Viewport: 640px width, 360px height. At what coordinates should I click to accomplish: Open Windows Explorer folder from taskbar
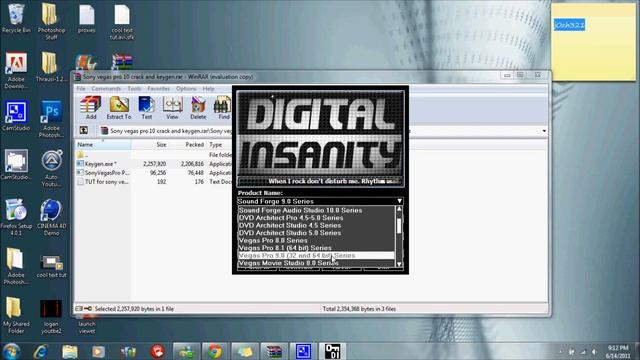pos(70,351)
